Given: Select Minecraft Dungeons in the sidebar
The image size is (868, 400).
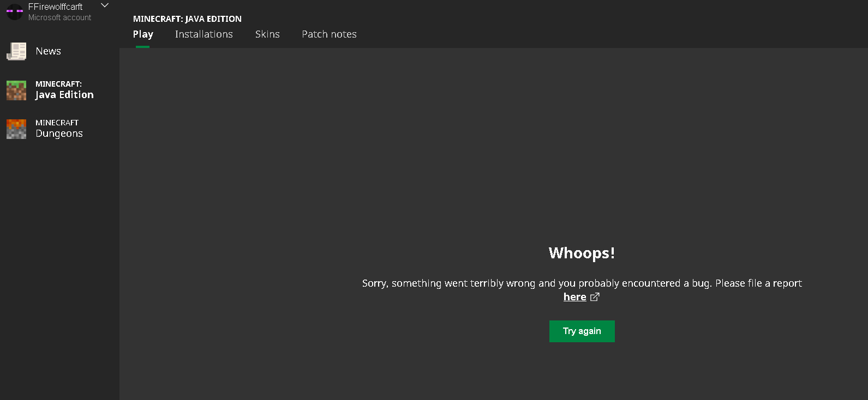Looking at the screenshot, I should click(59, 129).
